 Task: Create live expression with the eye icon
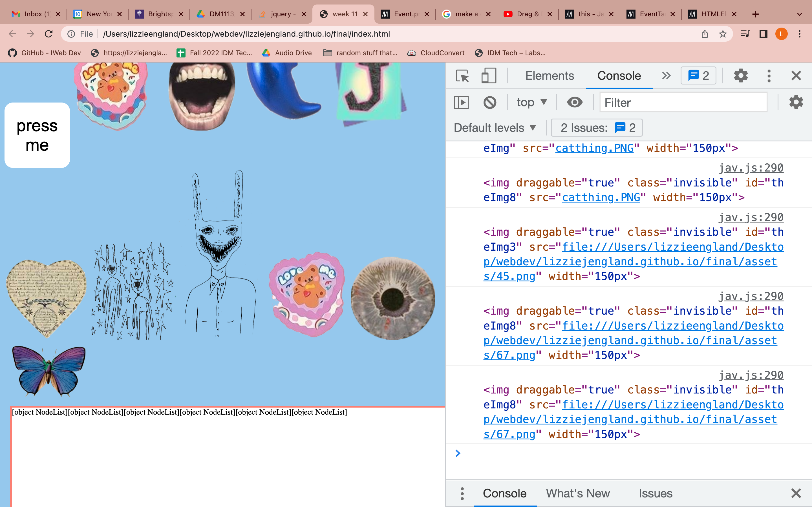point(574,102)
